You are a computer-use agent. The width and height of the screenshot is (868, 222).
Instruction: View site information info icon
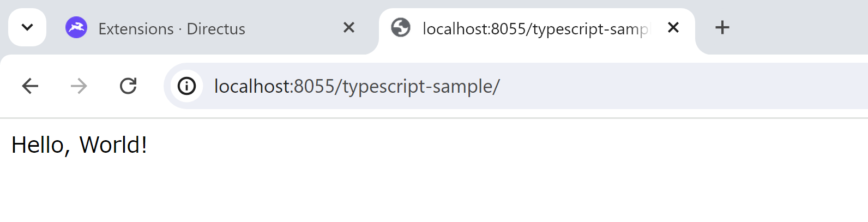click(186, 86)
